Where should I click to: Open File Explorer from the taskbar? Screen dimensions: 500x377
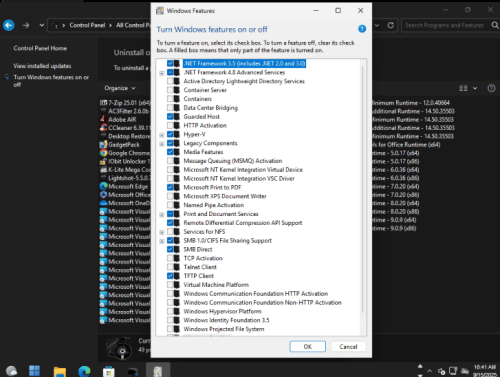60,371
